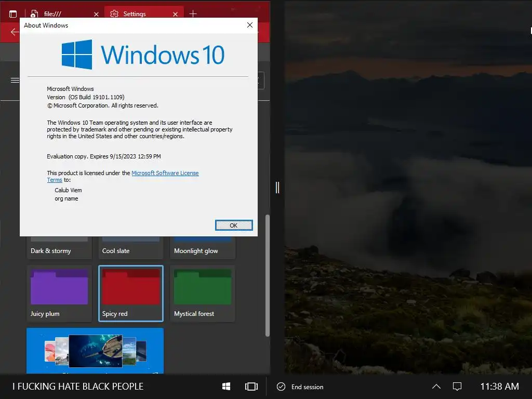The image size is (532, 399).
Task: Click the Evaluation copy expiry line
Action: [x=104, y=156]
